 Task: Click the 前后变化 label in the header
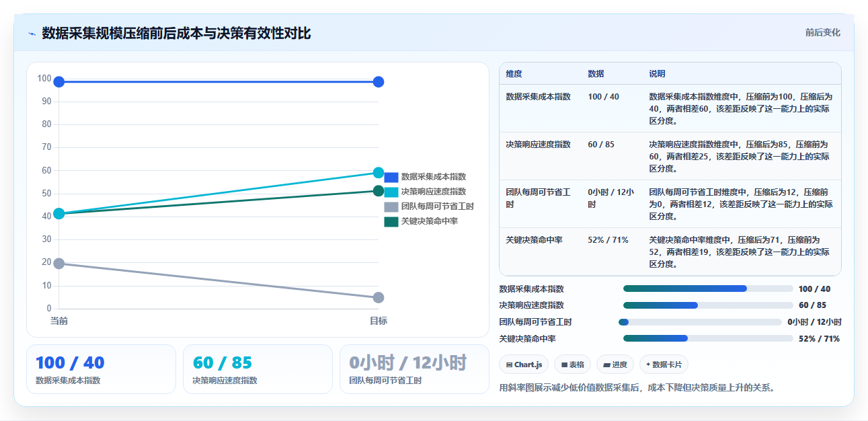[x=822, y=32]
